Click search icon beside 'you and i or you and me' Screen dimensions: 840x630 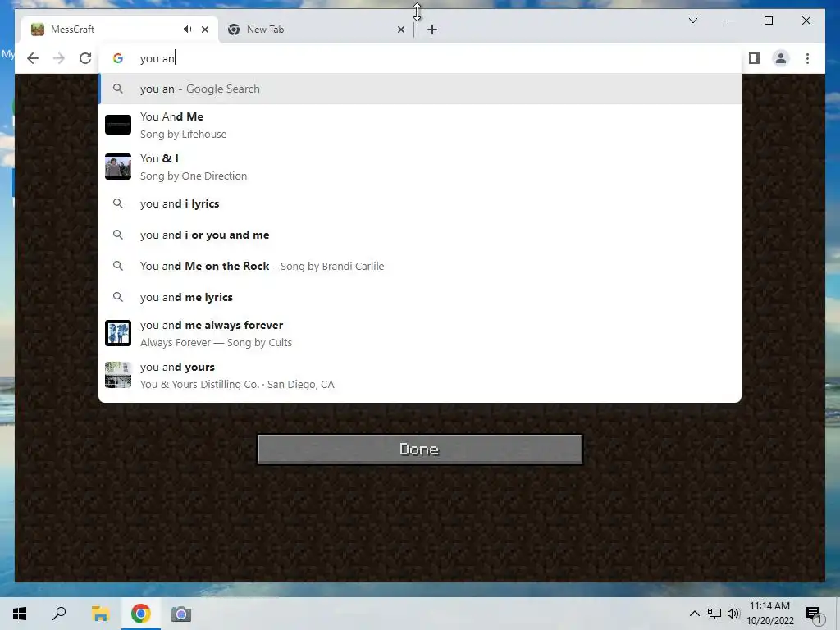118,235
